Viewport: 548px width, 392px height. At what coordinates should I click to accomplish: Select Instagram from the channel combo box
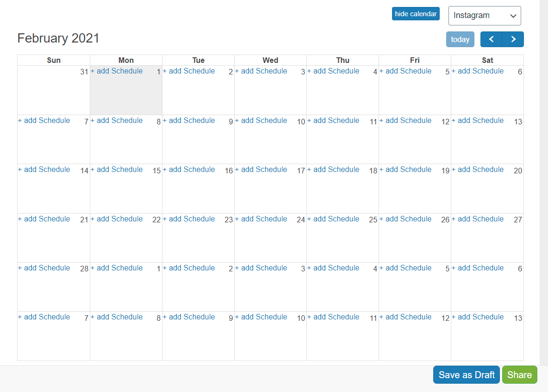[484, 15]
